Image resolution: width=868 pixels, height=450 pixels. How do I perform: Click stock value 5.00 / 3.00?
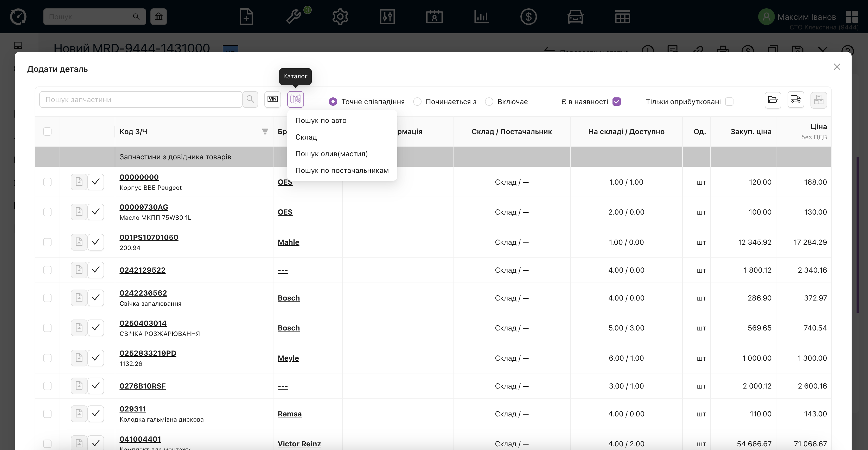point(626,328)
